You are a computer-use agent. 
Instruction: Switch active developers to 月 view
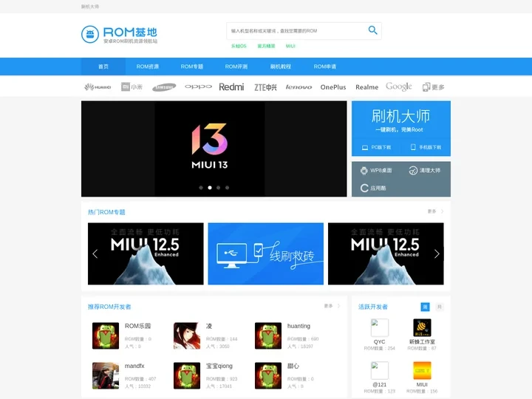pyautogui.click(x=440, y=307)
